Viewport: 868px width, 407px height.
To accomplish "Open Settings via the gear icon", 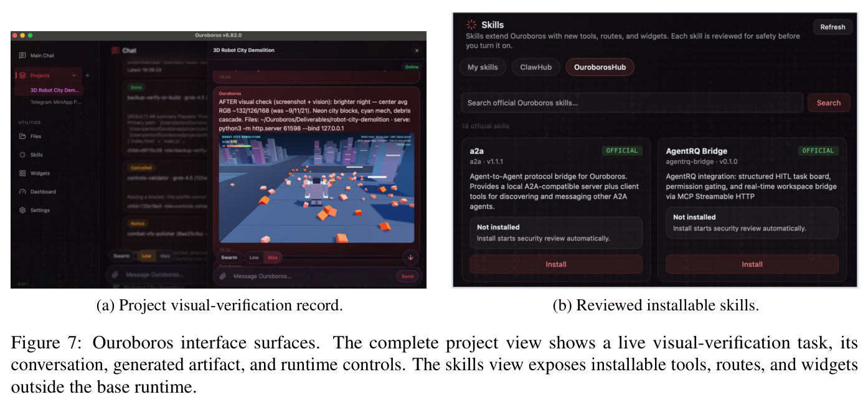I will tap(22, 210).
